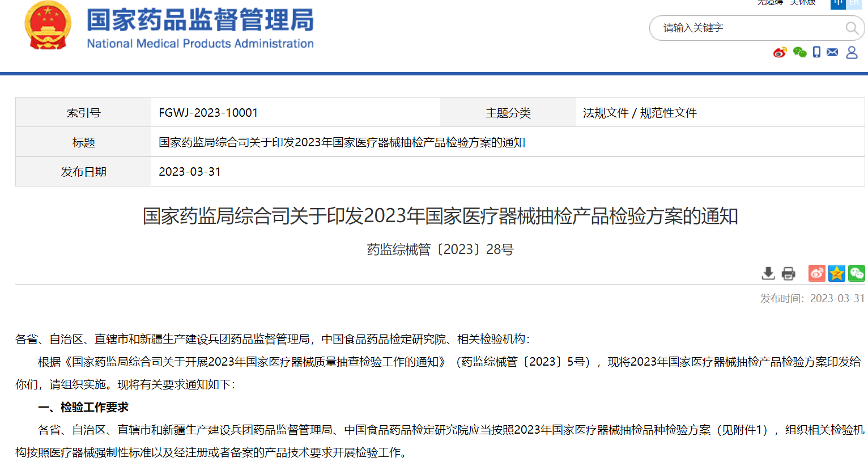Open the header WeChat icon
The width and height of the screenshot is (868, 466).
coord(799,52)
